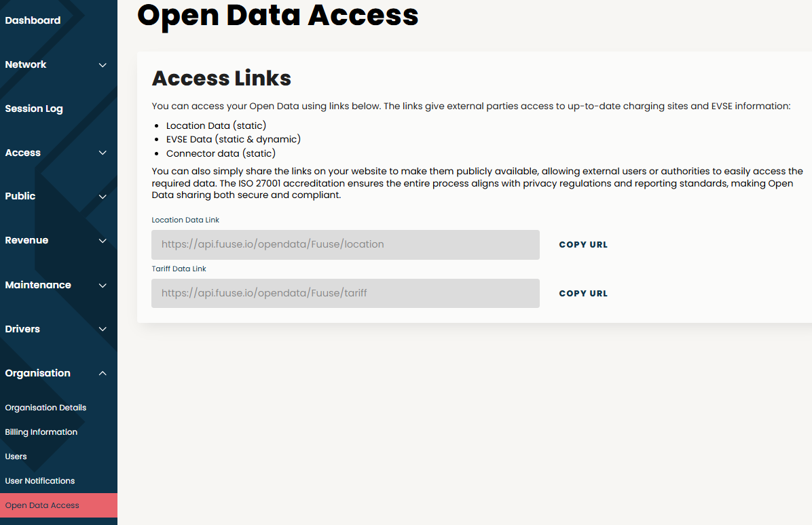Collapse the Organisation section chevron
The image size is (812, 525).
[x=103, y=373]
